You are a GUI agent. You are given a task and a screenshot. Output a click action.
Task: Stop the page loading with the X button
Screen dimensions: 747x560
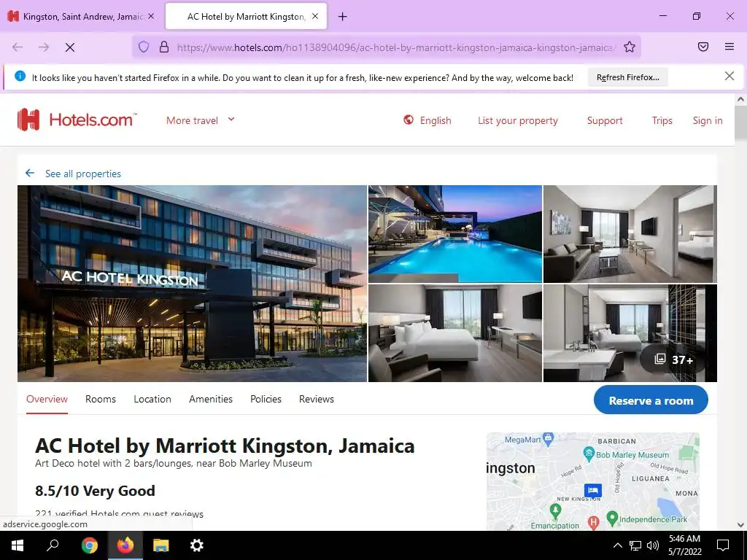pyautogui.click(x=70, y=47)
